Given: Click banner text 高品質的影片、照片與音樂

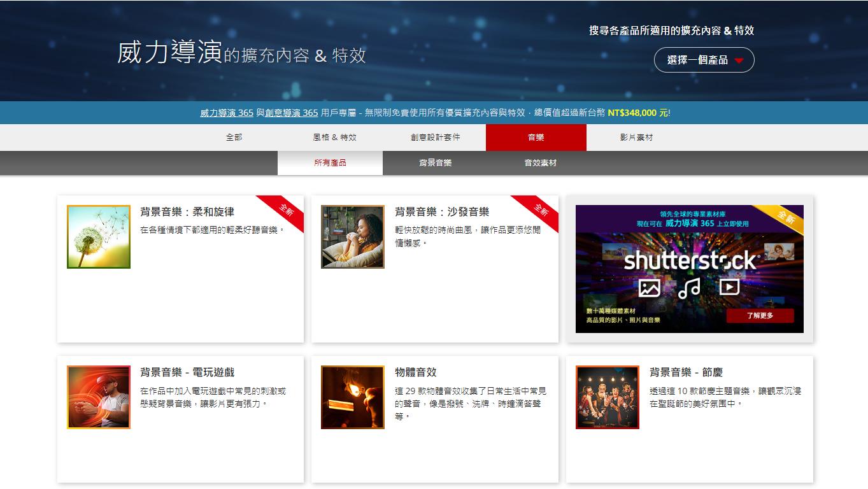Looking at the screenshot, I should click(x=623, y=320).
